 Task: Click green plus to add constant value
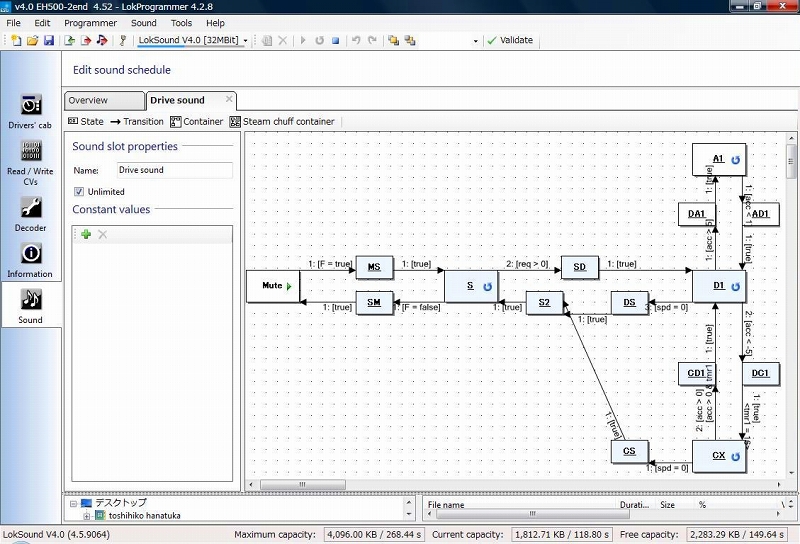pyautogui.click(x=86, y=234)
